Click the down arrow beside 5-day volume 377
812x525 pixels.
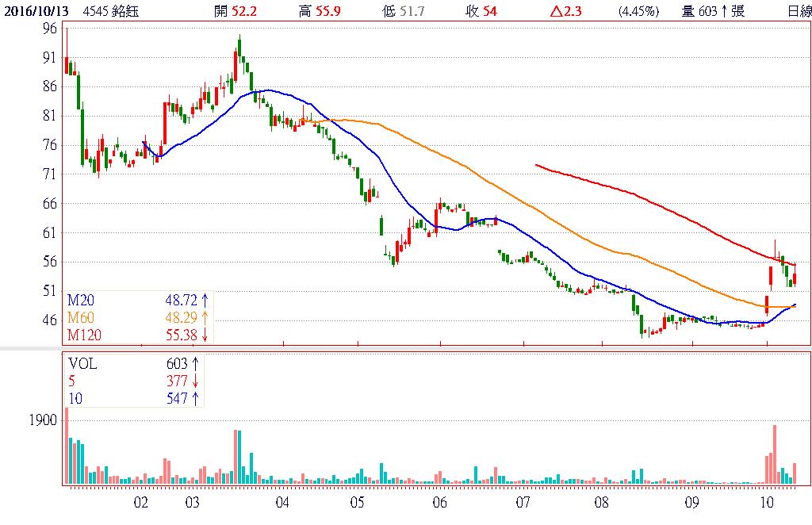click(195, 381)
